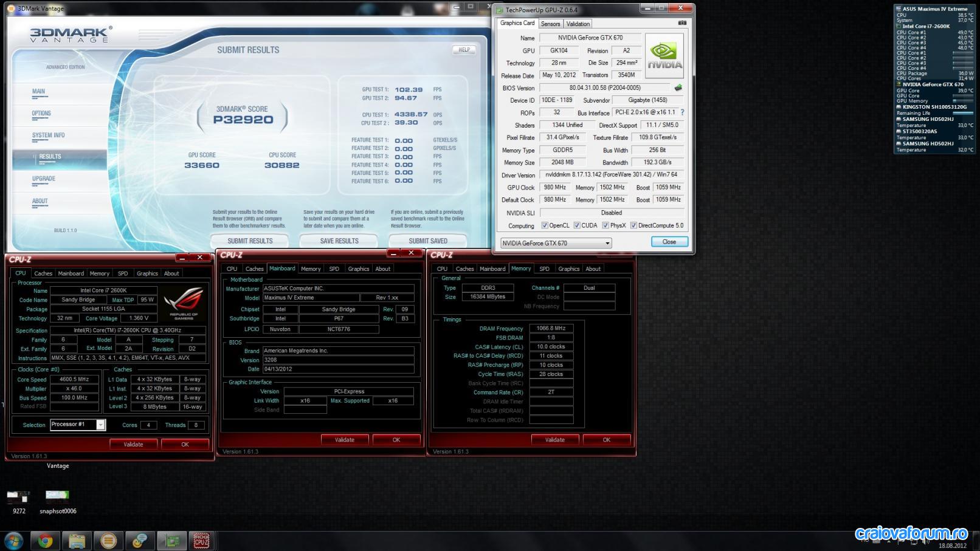This screenshot has width=980, height=551.
Task: Open SPD tab in the CPU-Z Memory window
Action: [x=544, y=269]
